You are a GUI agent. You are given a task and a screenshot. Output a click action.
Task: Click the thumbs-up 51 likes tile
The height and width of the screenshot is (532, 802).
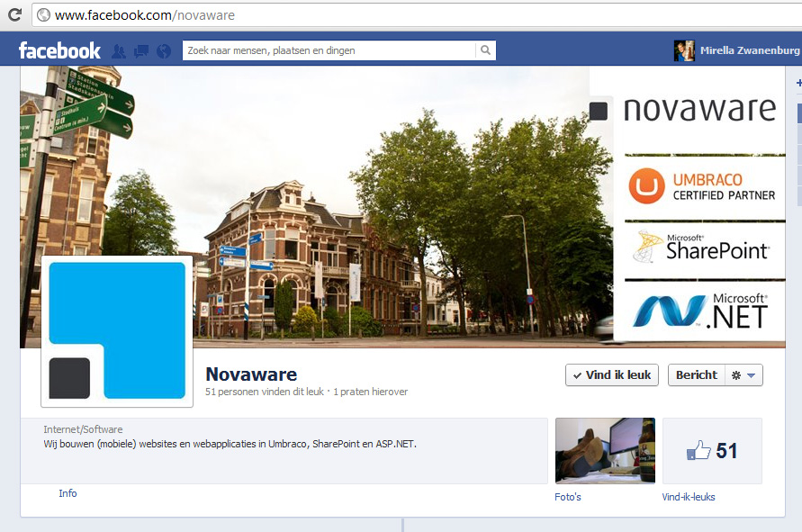(x=711, y=451)
